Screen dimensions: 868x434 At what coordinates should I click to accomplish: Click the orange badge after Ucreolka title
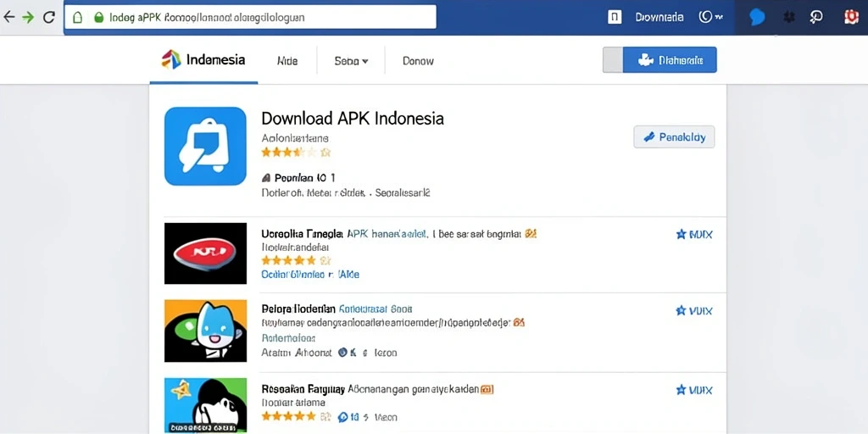point(531,234)
